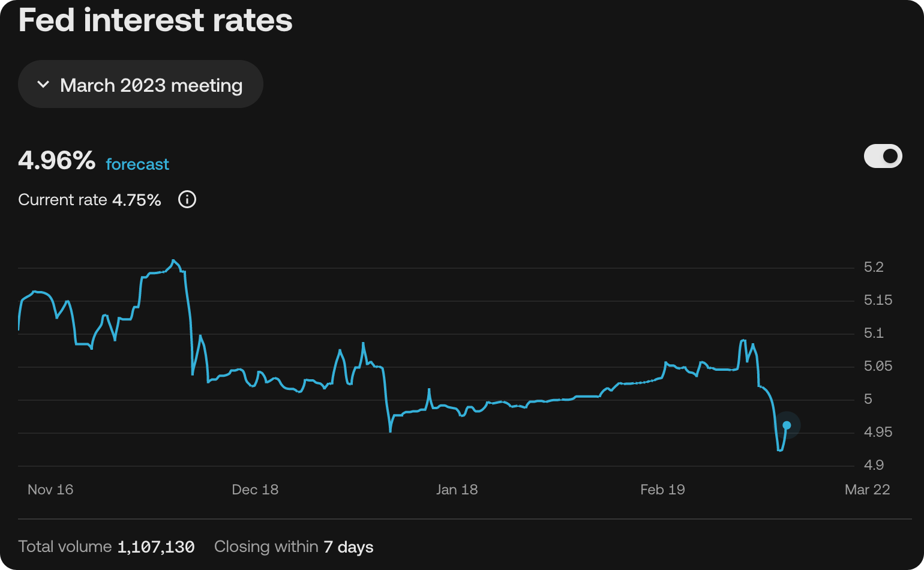Click the Current rate 4.75% text
Screen dimensions: 924x570
(x=89, y=200)
